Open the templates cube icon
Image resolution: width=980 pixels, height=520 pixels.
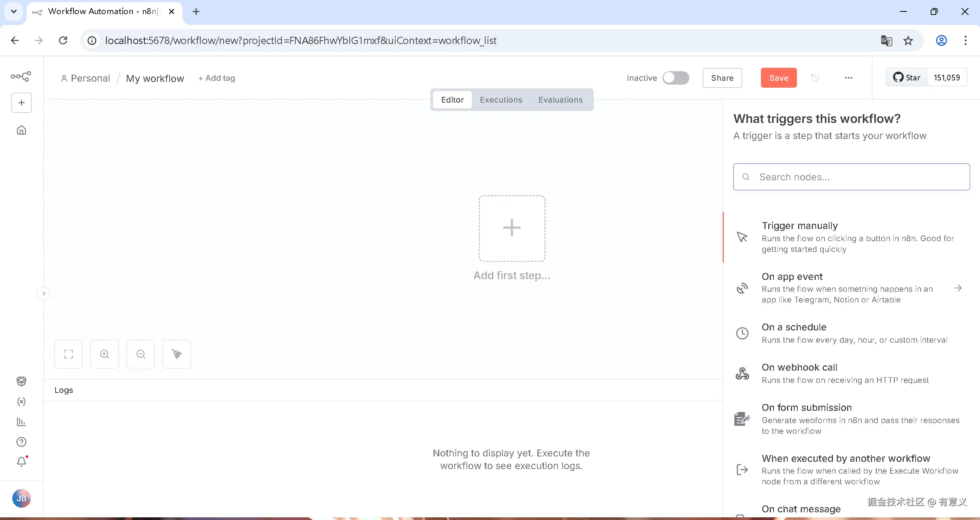21,381
